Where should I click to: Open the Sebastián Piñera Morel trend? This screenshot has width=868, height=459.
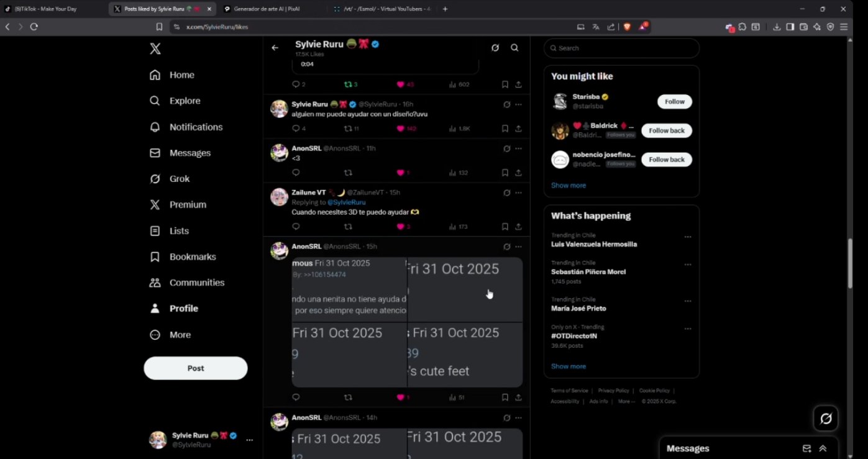[588, 271]
